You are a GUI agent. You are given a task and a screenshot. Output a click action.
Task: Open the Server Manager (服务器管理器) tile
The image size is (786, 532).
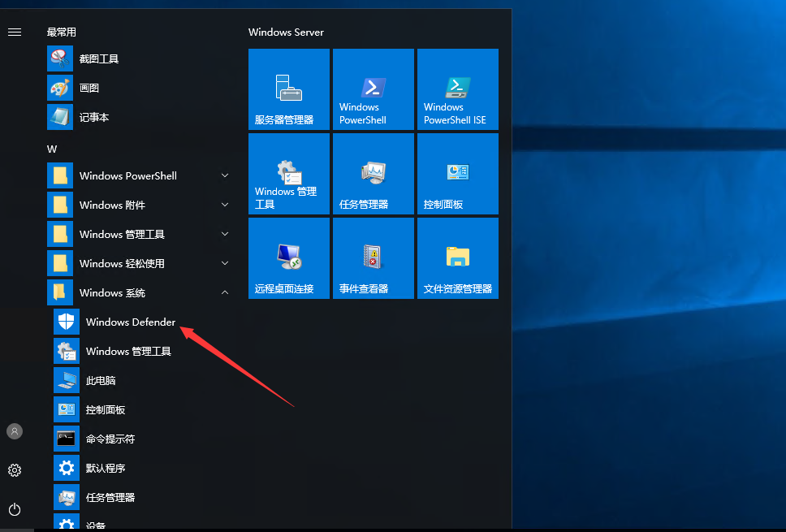(289, 89)
